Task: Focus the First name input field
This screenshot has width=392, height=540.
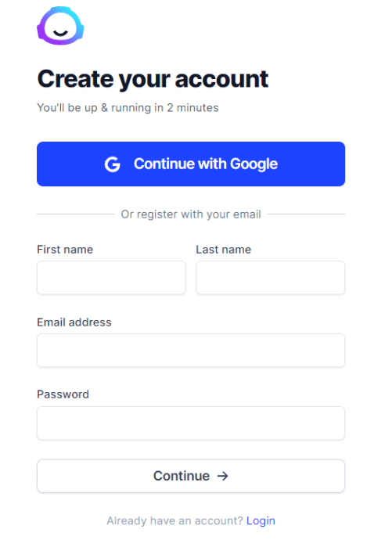Action: pyautogui.click(x=111, y=278)
